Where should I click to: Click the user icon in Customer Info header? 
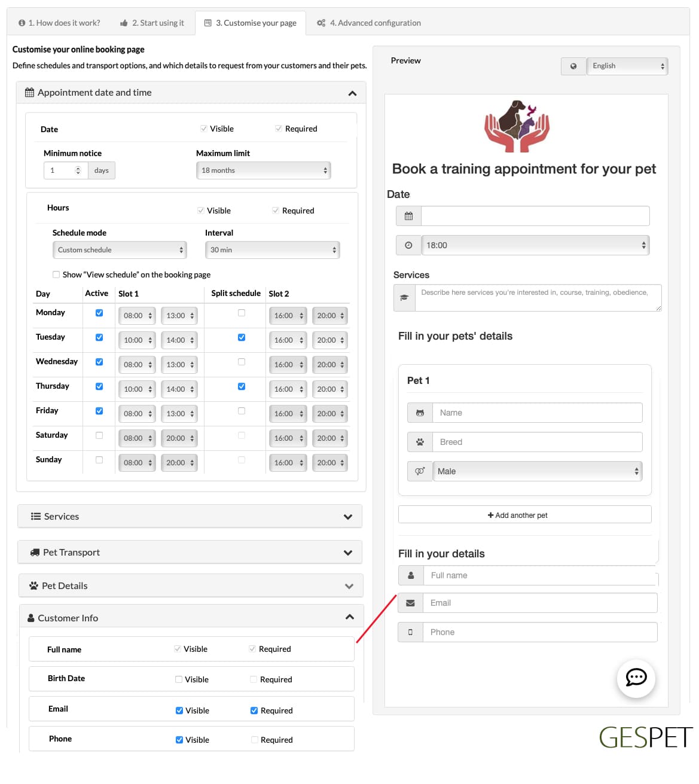(x=31, y=618)
